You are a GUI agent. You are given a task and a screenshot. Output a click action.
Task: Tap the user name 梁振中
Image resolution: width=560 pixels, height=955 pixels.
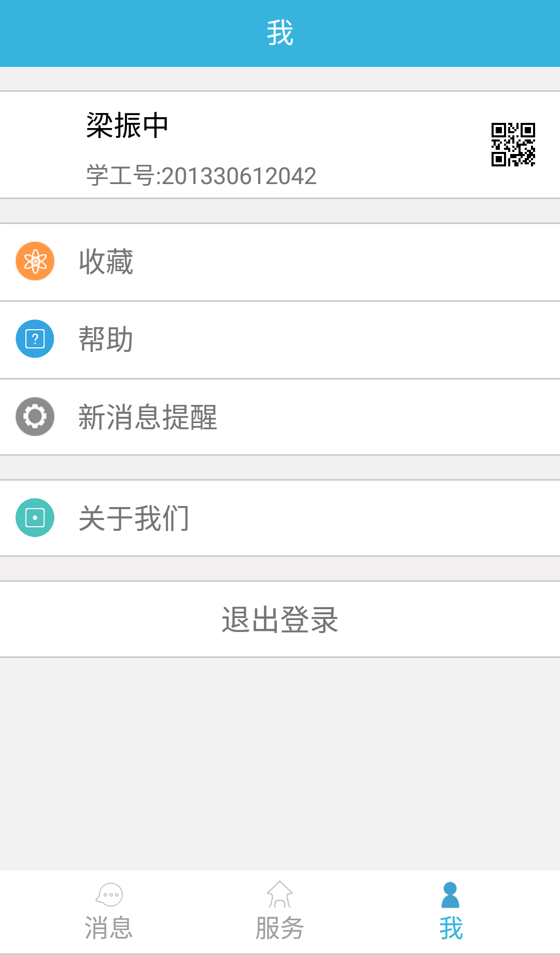(x=127, y=125)
